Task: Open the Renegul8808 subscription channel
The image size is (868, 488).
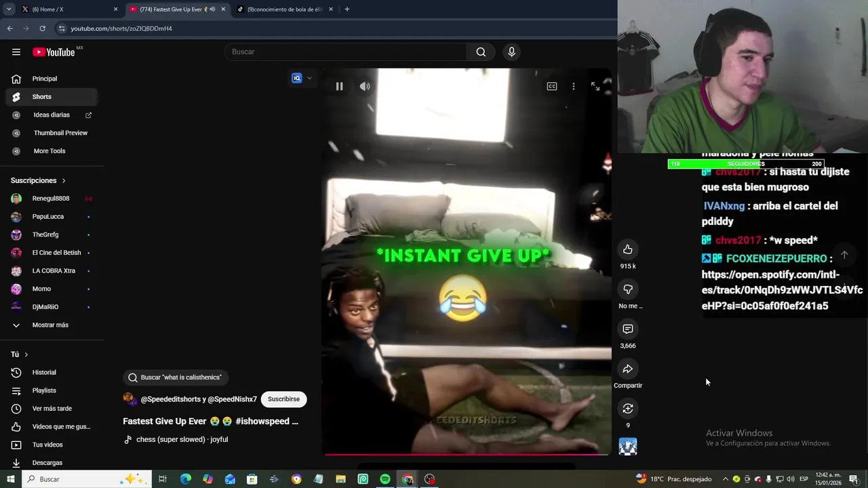Action: pos(52,199)
